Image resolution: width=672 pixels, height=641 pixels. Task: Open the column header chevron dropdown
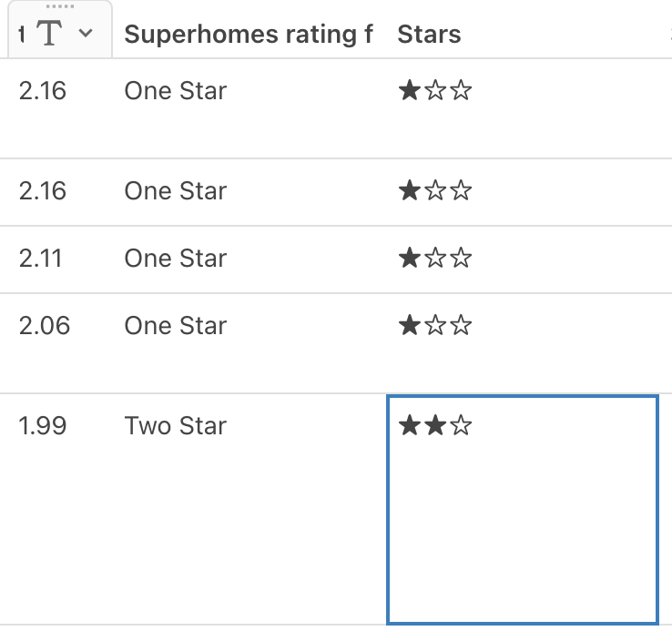(x=86, y=33)
